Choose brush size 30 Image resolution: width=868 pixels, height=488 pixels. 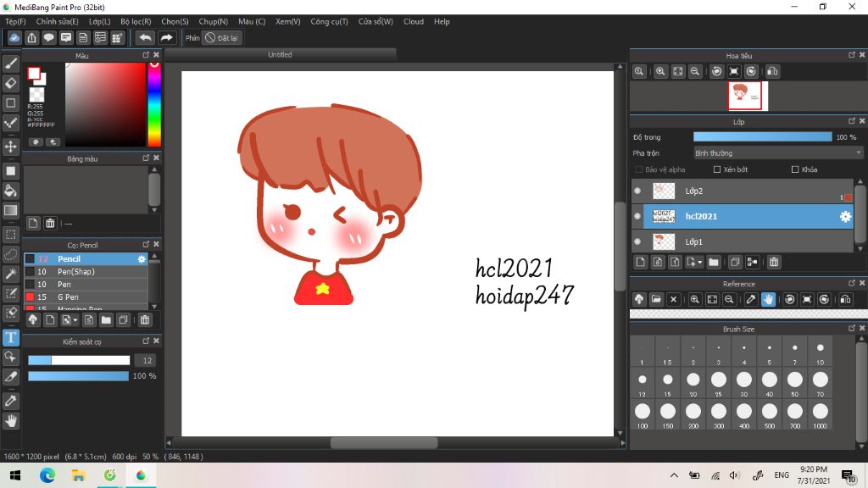tap(744, 383)
